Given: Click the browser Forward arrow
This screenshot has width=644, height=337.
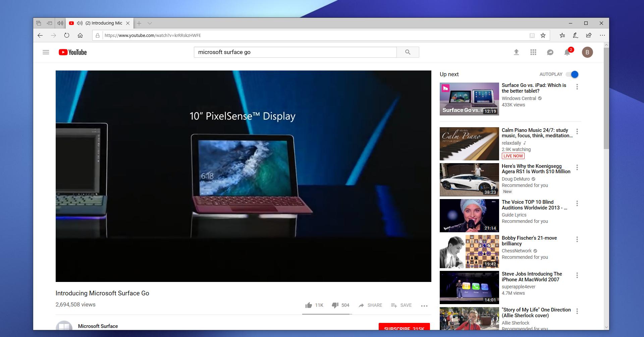Looking at the screenshot, I should (53, 35).
